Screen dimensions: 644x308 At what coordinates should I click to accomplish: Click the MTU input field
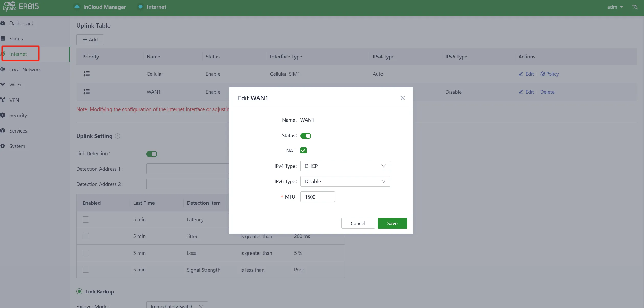click(x=317, y=197)
